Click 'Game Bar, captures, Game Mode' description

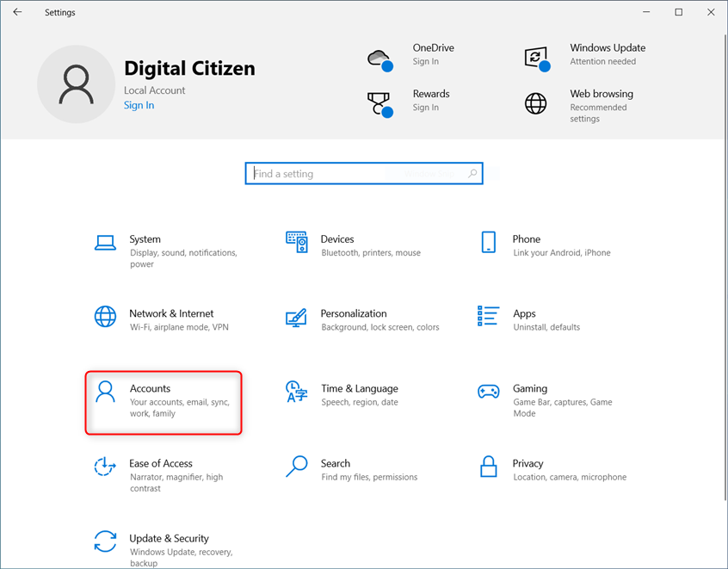563,408
